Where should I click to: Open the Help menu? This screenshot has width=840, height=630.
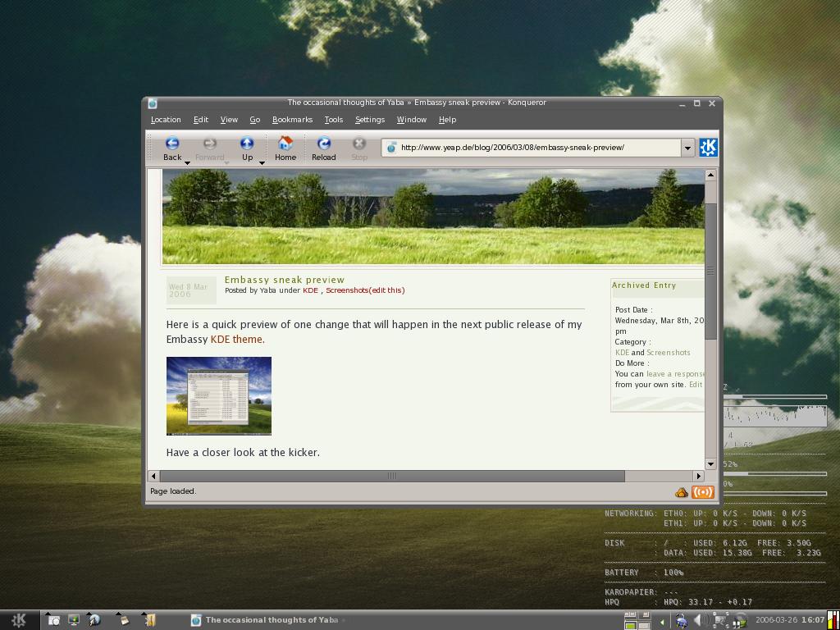click(x=447, y=120)
